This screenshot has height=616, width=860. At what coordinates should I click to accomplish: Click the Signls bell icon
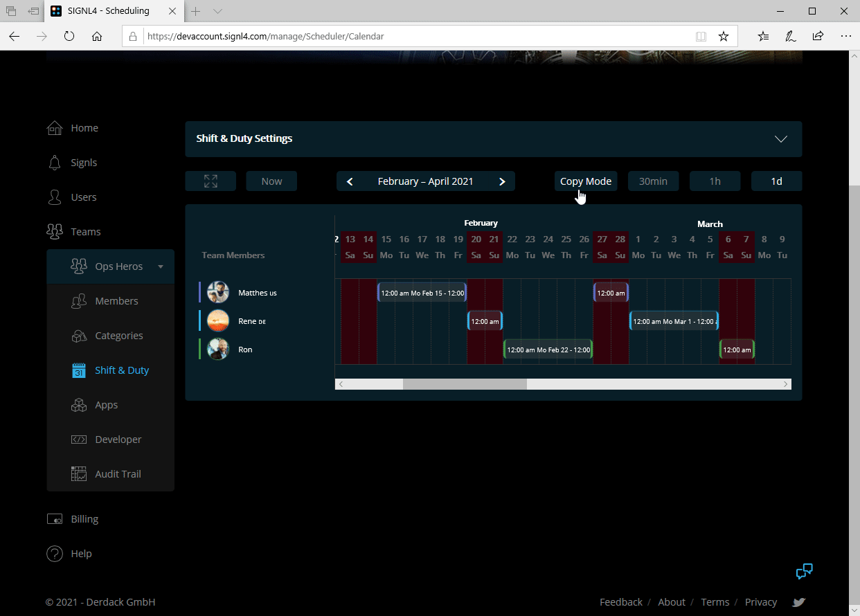pyautogui.click(x=54, y=163)
